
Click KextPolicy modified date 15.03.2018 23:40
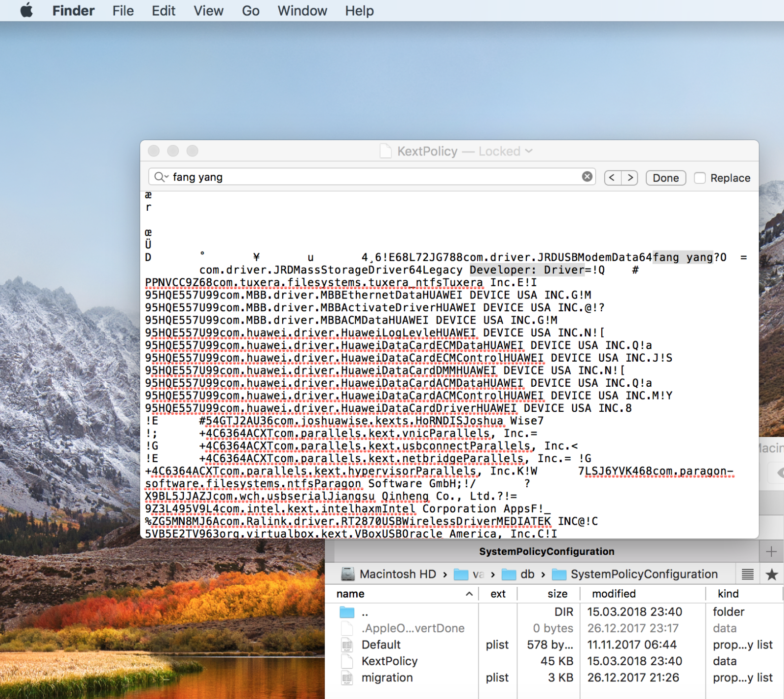pyautogui.click(x=635, y=661)
